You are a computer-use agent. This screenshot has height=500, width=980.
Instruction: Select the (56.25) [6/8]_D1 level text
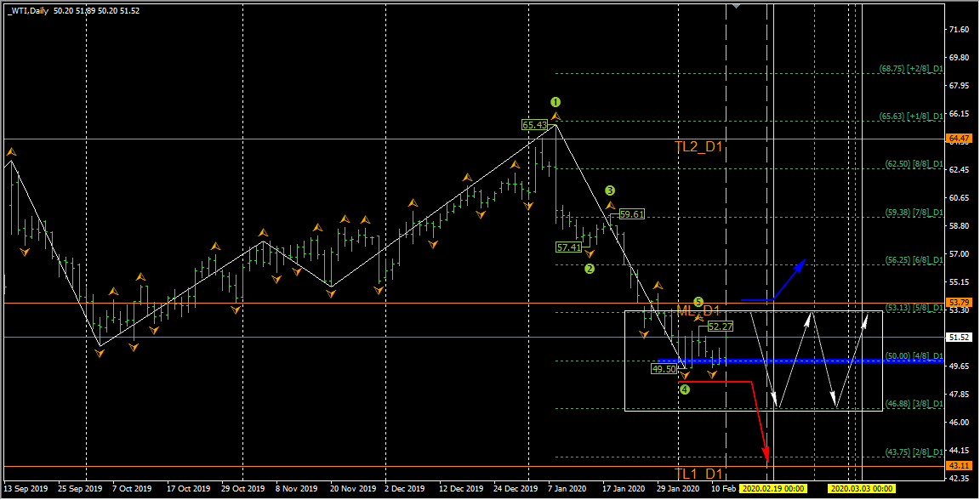click(x=914, y=260)
